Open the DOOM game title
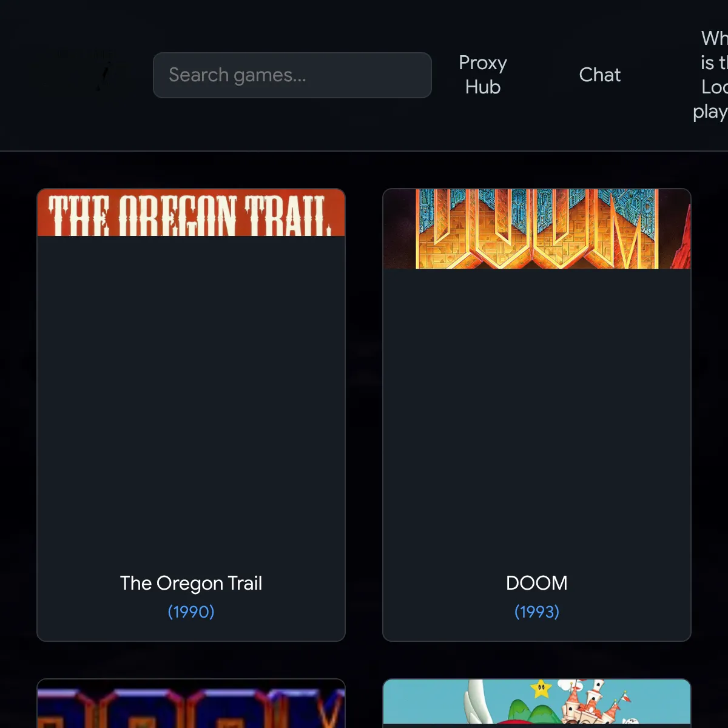728x728 pixels. click(x=536, y=583)
